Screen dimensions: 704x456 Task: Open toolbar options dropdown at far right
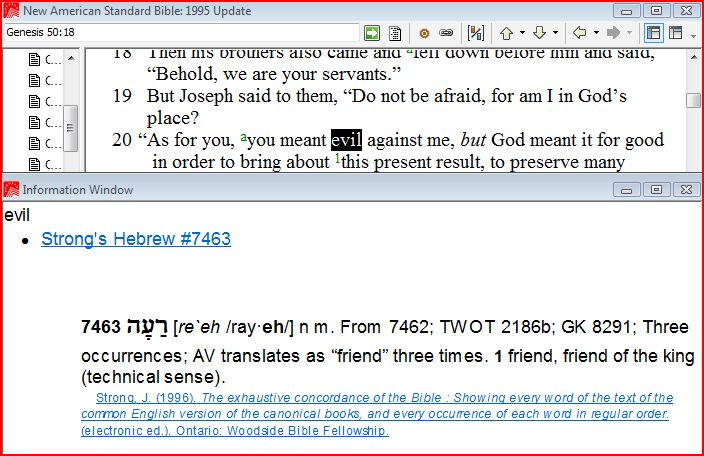pyautogui.click(x=694, y=36)
